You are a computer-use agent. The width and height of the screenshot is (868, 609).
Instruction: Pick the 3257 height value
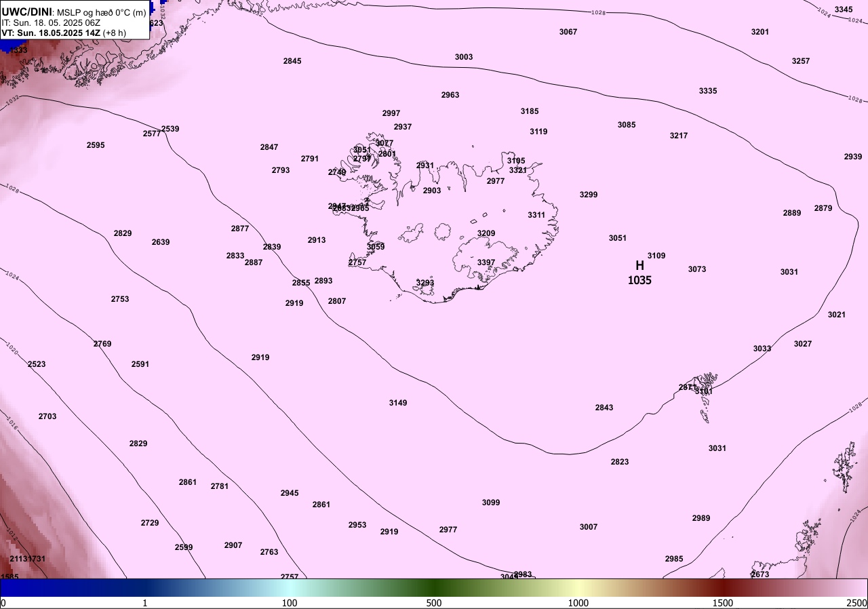click(801, 61)
